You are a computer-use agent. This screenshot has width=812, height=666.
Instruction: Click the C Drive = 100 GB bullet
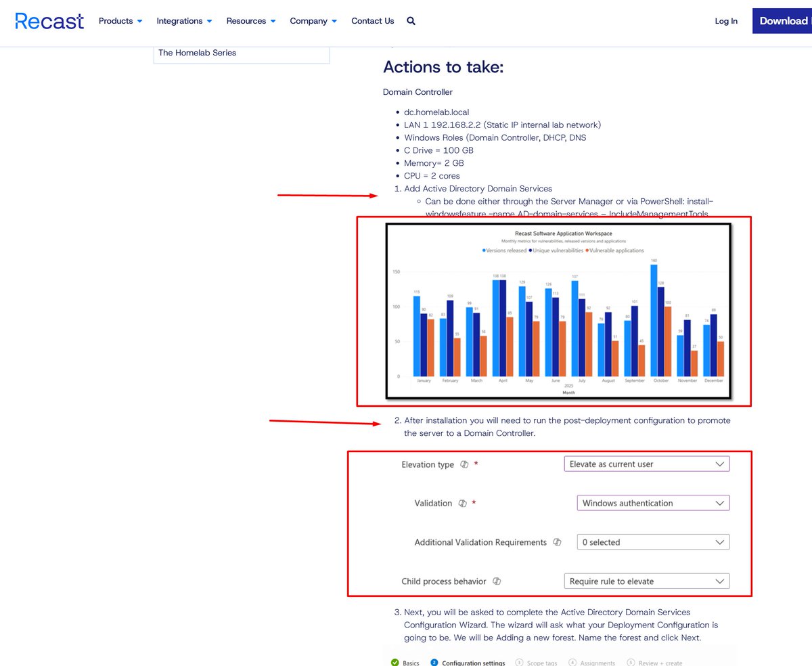438,151
